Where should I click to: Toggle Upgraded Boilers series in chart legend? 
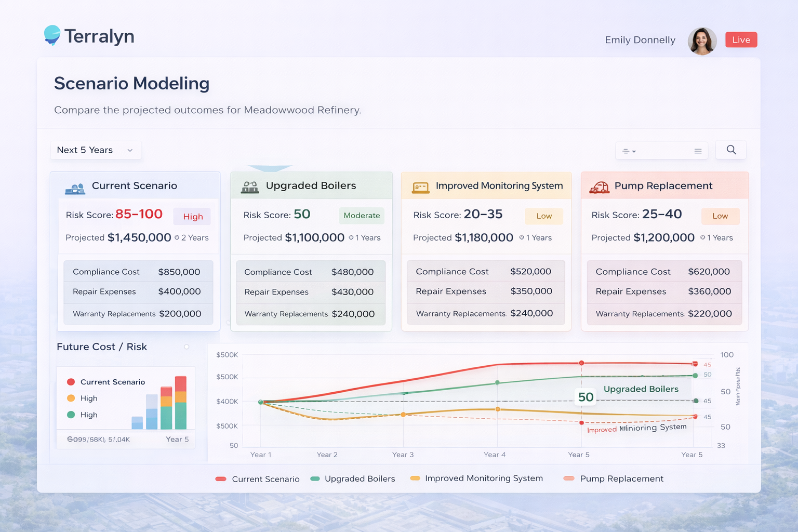352,479
